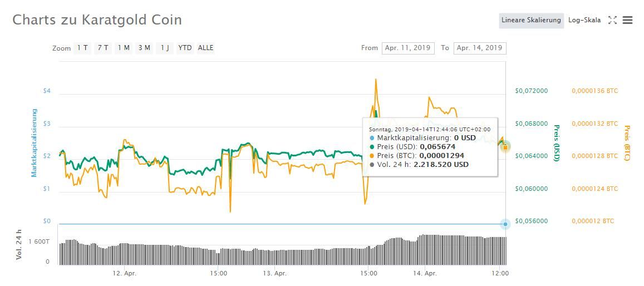644x286 pixels.
Task: Click the 0,0000132 BTC axis value
Action: [594, 124]
